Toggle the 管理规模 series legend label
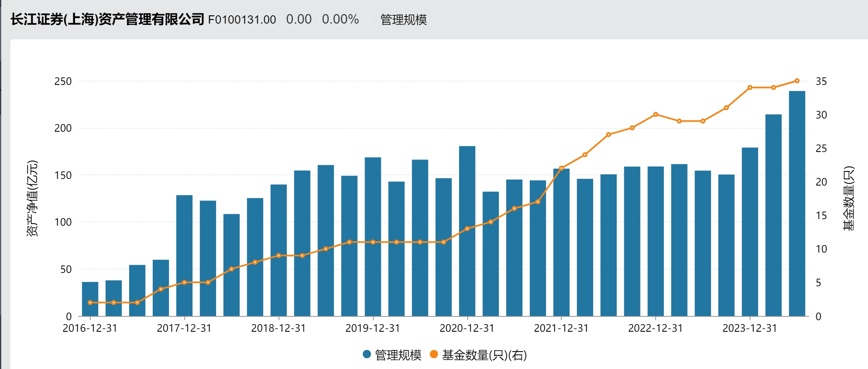Viewport: 868px width, 369px height. [398, 355]
